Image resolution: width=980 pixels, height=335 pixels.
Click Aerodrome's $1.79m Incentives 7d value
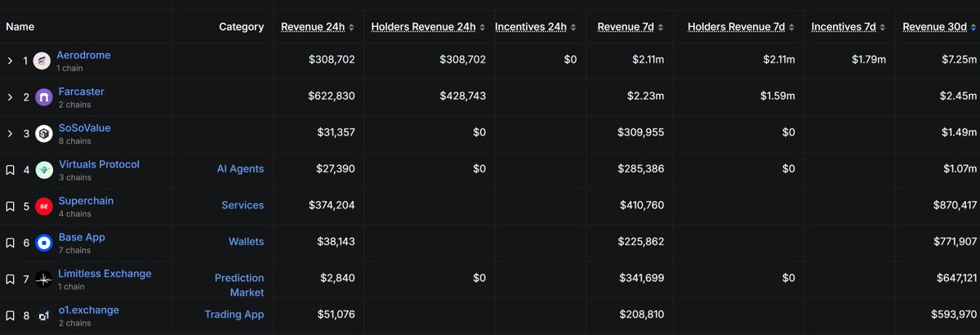[x=868, y=60]
